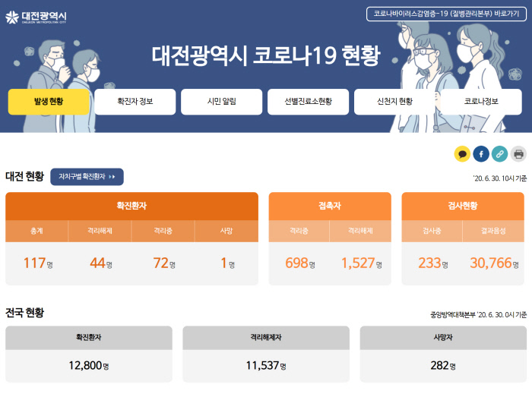532x394 pixels.
Task: Switch to the 코로나정보 tab
Action: click(481, 102)
